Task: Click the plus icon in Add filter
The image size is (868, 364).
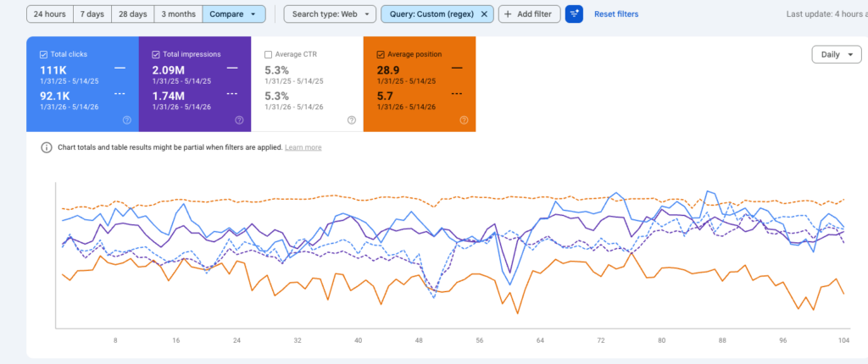Action: 508,14
